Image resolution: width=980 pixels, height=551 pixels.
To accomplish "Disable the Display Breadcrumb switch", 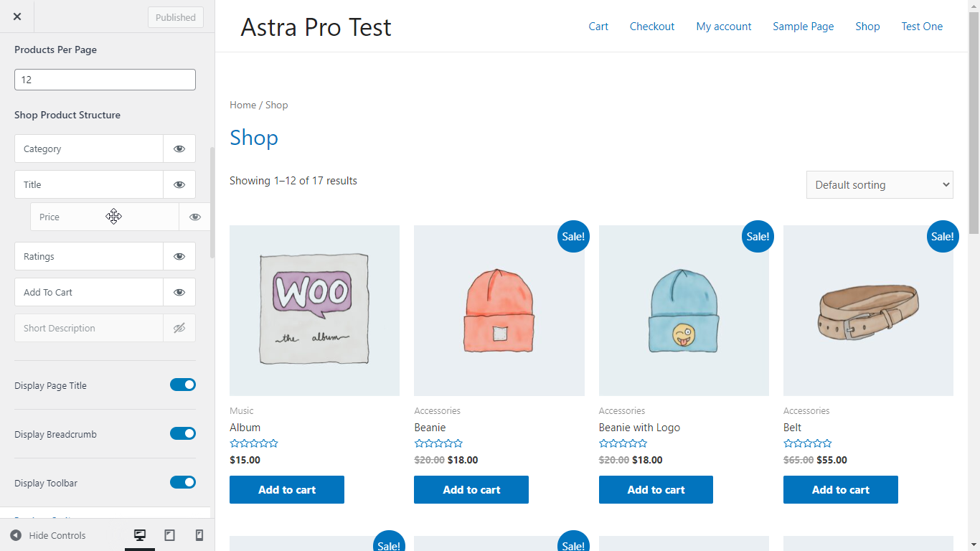I will tap(183, 433).
